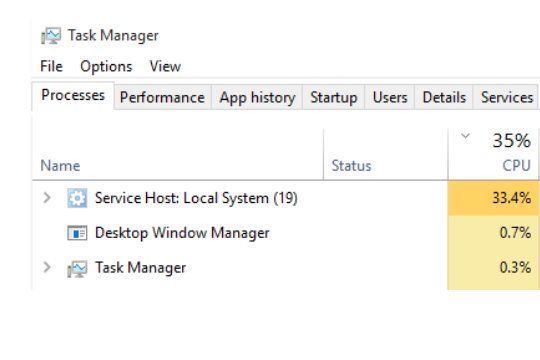The image size is (540, 360).
Task: Open the Users tab
Action: click(x=390, y=97)
